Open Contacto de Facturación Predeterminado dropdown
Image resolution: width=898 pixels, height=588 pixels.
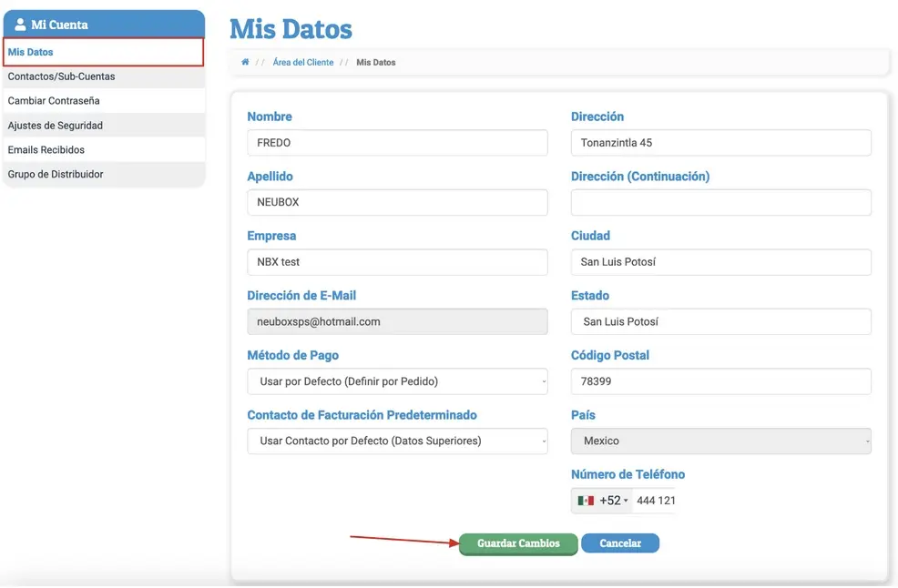coord(397,441)
